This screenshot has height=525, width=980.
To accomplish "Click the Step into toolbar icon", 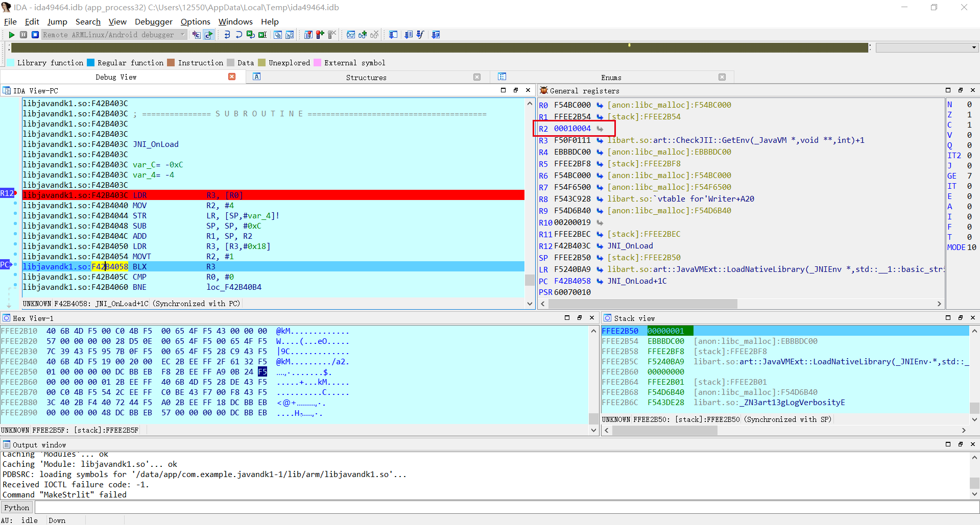I will (x=227, y=35).
